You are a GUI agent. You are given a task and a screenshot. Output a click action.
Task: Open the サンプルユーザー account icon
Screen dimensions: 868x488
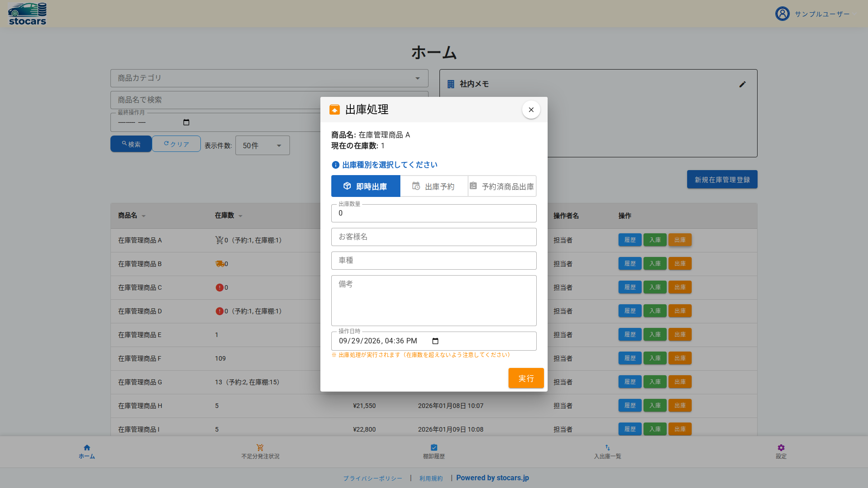click(782, 14)
